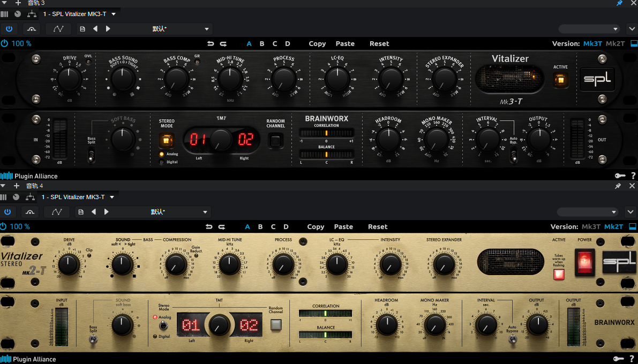Click automation curve icon in Track 3 header
This screenshot has height=364, width=638.
[x=58, y=29]
